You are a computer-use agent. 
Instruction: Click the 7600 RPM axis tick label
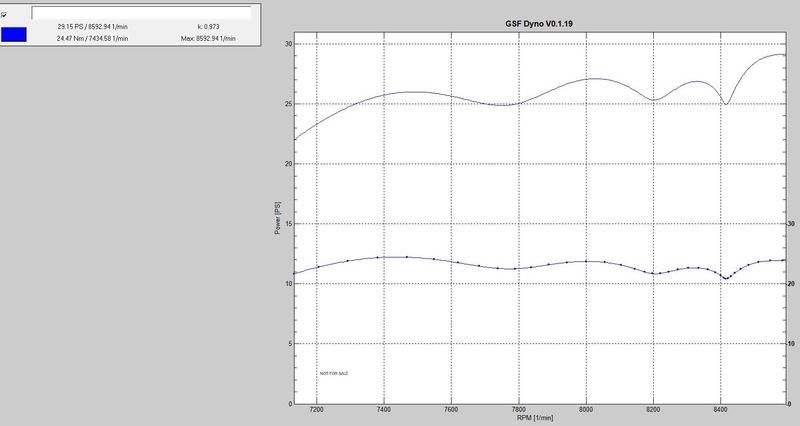(x=451, y=409)
